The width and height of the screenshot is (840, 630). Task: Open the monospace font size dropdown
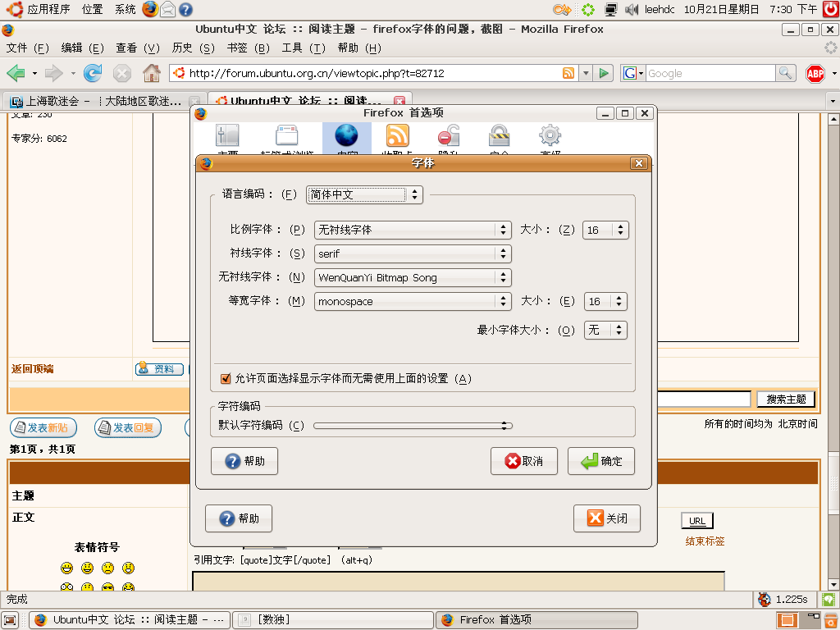(605, 302)
